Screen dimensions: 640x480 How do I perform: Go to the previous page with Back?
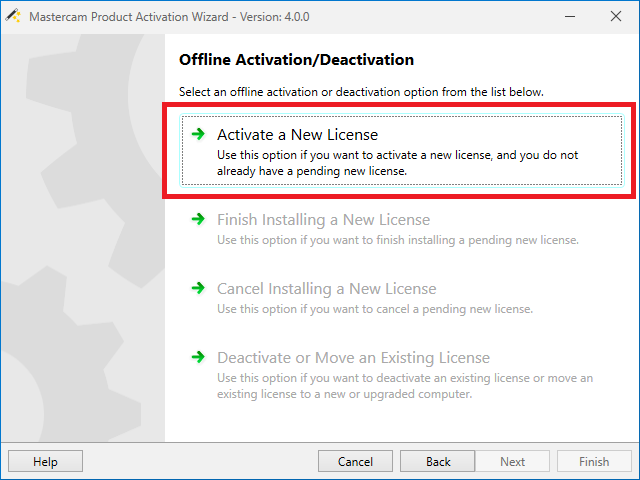438,461
